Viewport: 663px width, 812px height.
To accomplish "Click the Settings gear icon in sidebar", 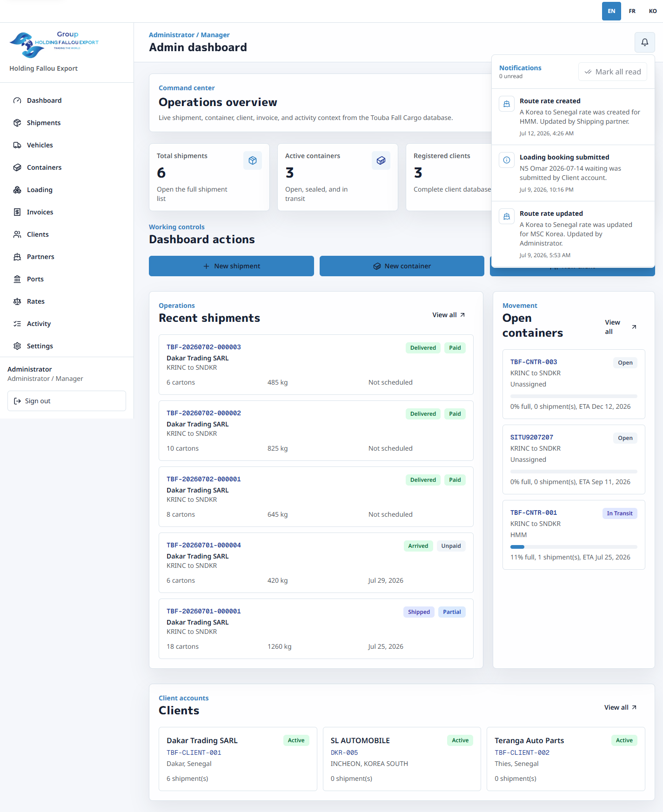I will coord(17,346).
